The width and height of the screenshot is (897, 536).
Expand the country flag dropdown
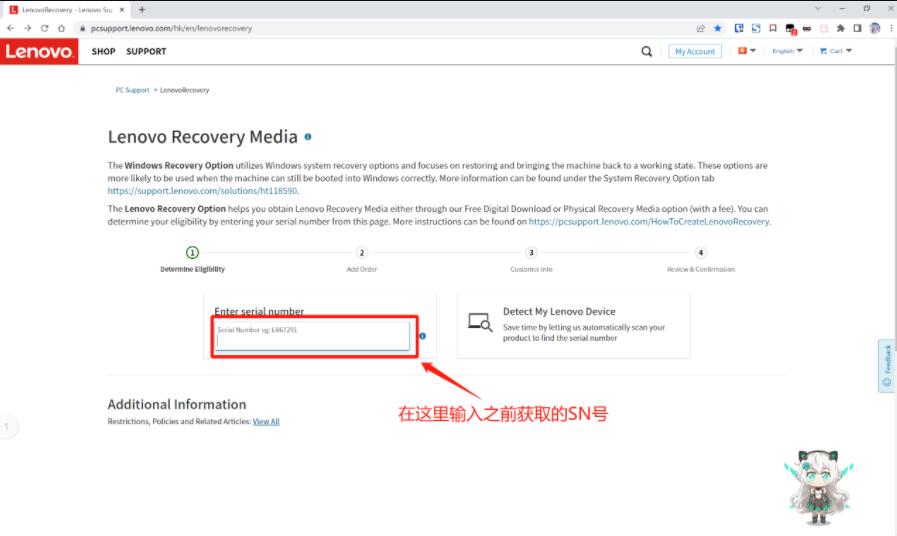747,51
